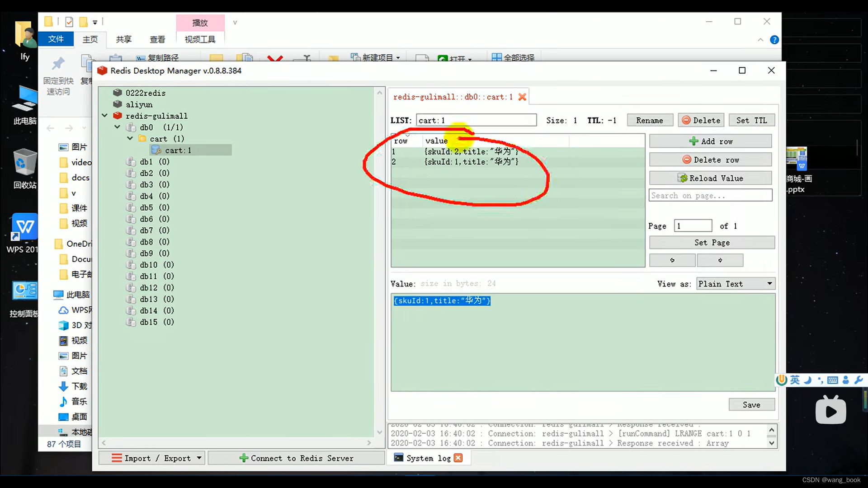Click the key tree scrollbar down arrow

(x=380, y=432)
